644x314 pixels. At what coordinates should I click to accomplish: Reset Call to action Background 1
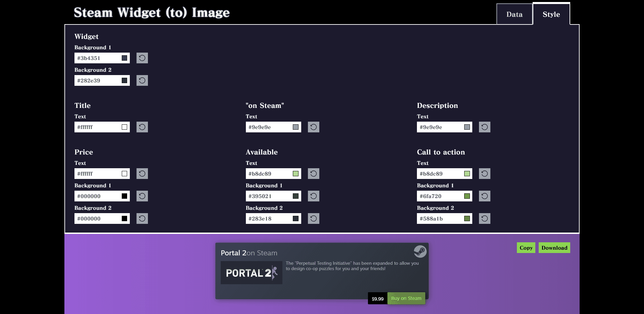485,196
